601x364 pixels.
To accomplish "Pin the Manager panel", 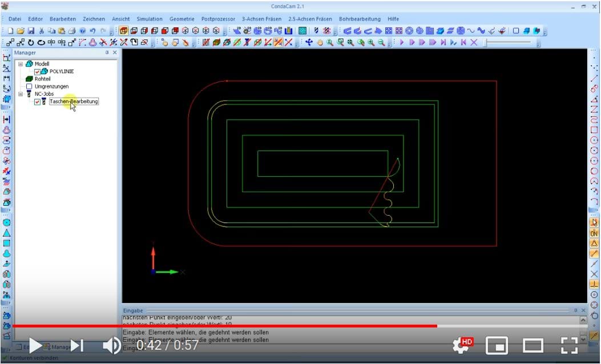I will pyautogui.click(x=107, y=52).
